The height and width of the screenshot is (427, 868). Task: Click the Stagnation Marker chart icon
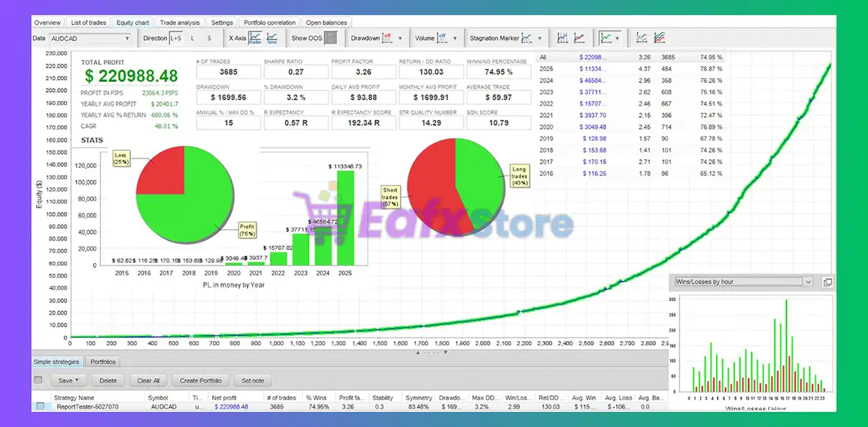coord(526,38)
